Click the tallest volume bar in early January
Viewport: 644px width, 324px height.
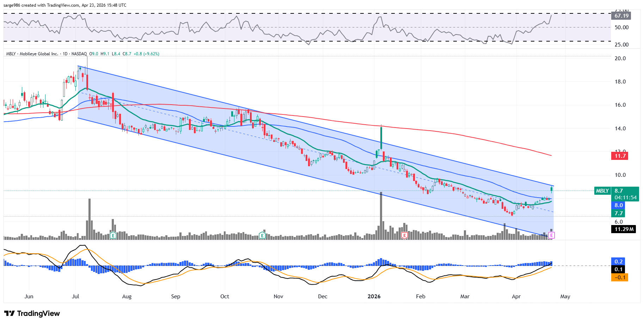click(x=381, y=216)
